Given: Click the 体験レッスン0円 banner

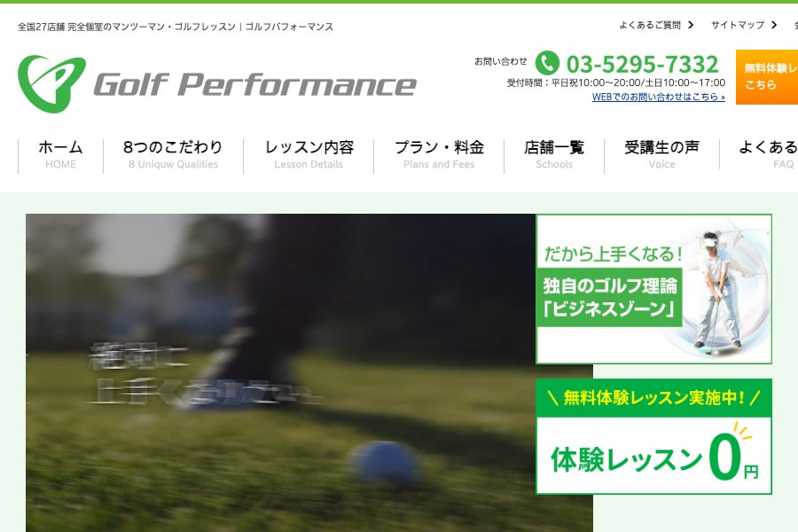Looking at the screenshot, I should pos(654,436).
